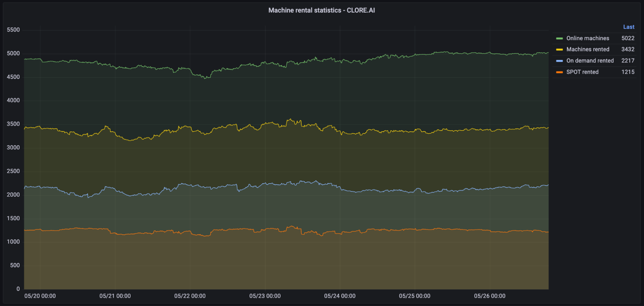Click the Online machines last value 5022

pyautogui.click(x=628, y=38)
